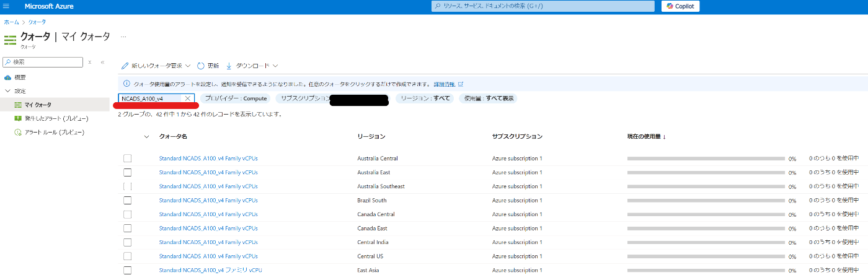This screenshot has width=868, height=275.
Task: Check the East Asia row checkbox
Action: click(127, 270)
